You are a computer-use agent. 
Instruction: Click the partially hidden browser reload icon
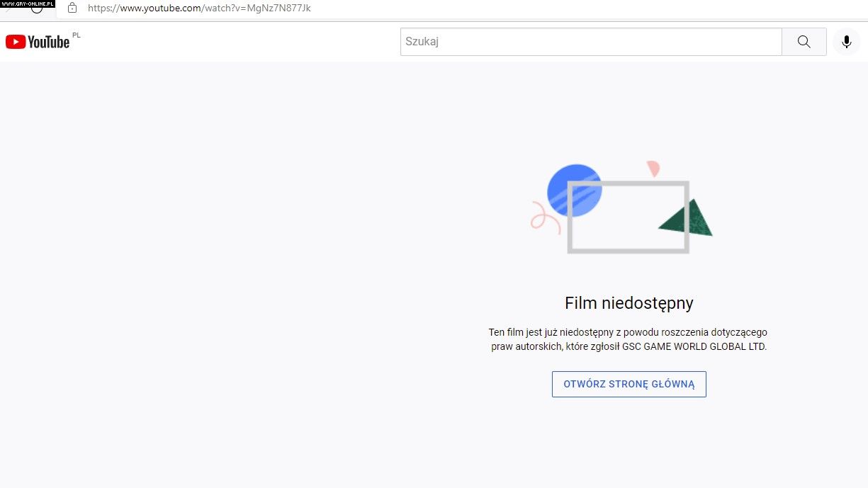[x=37, y=11]
